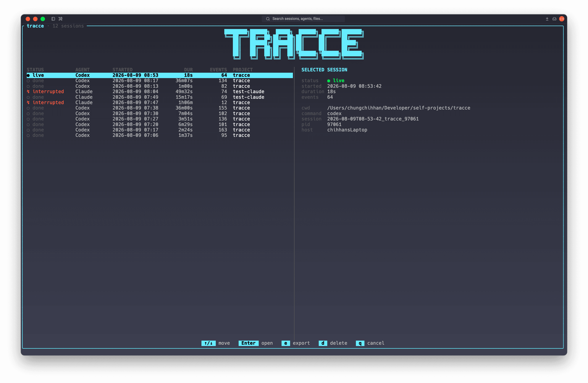Select the done session started 07:17
Viewport: 588px width, 383px height.
pyautogui.click(x=160, y=130)
